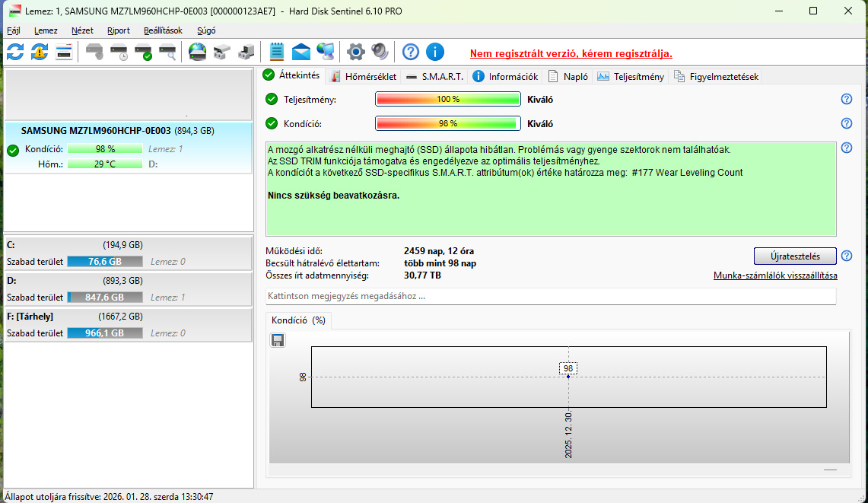Switch to the Áttekintés tab

pos(292,75)
